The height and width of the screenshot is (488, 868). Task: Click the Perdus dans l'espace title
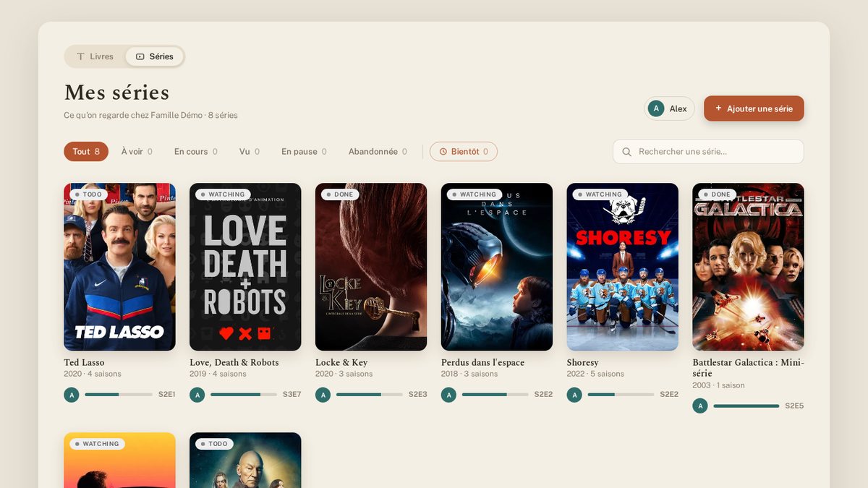tap(483, 362)
